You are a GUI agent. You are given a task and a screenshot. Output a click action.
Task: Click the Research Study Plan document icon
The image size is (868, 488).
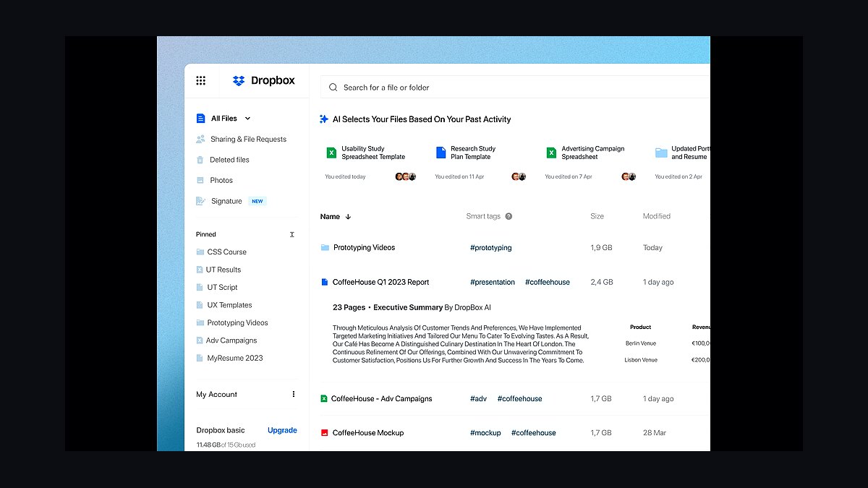point(441,153)
